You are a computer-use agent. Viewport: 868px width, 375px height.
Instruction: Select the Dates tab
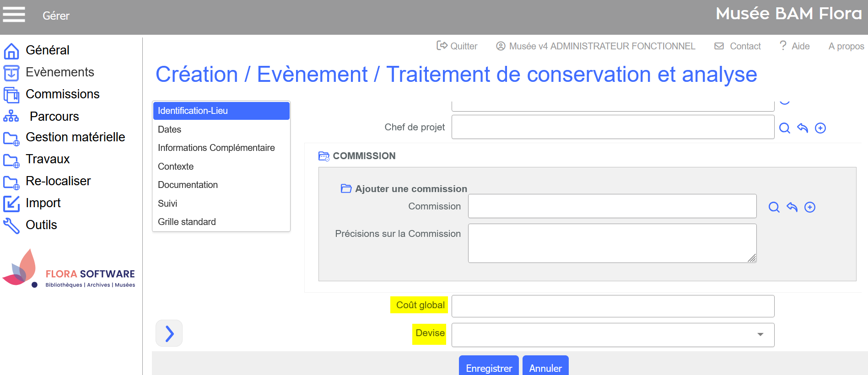[169, 129]
